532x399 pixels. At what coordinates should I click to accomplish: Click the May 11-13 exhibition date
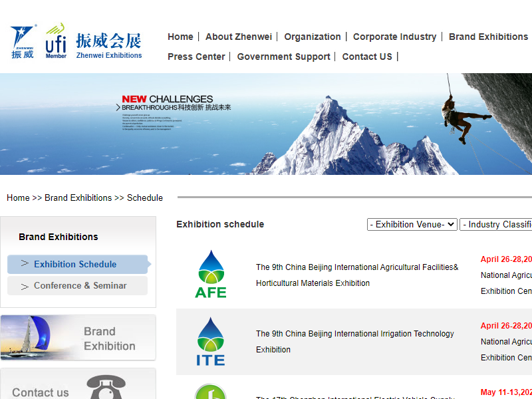coord(506,392)
